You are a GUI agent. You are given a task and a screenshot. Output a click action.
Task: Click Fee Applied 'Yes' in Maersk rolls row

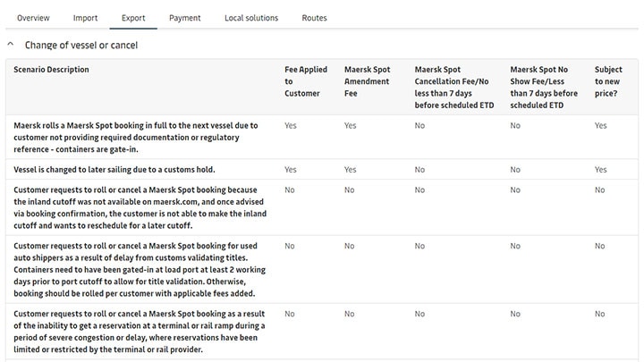point(291,126)
